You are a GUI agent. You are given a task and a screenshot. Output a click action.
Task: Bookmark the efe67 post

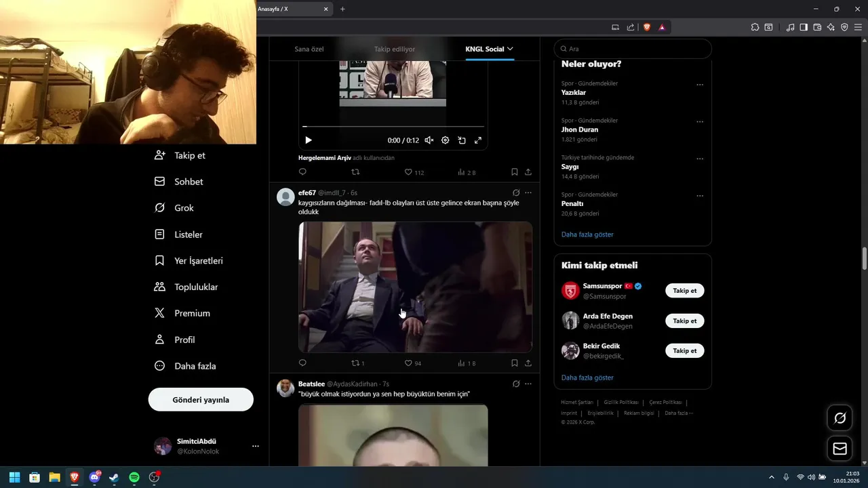pyautogui.click(x=515, y=363)
